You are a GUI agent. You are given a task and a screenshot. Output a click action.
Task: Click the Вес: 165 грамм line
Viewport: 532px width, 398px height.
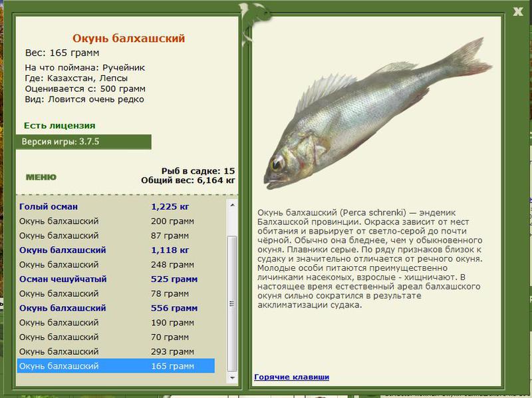click(x=62, y=53)
